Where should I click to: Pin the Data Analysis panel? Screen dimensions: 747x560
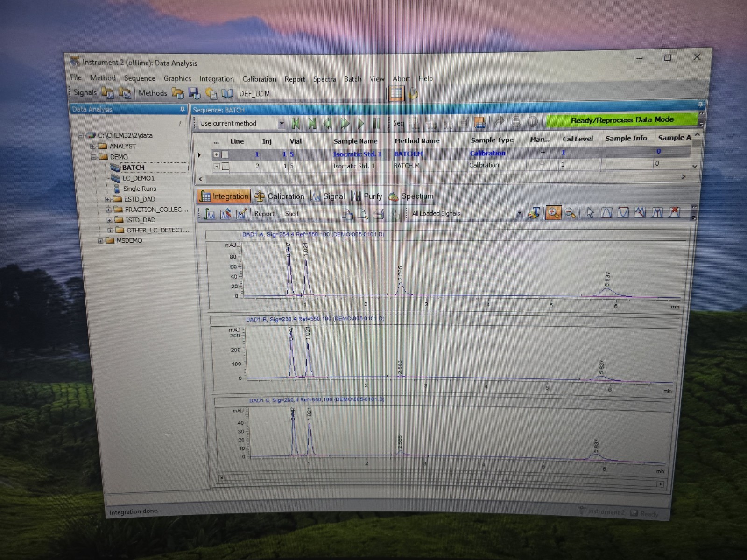pyautogui.click(x=182, y=109)
